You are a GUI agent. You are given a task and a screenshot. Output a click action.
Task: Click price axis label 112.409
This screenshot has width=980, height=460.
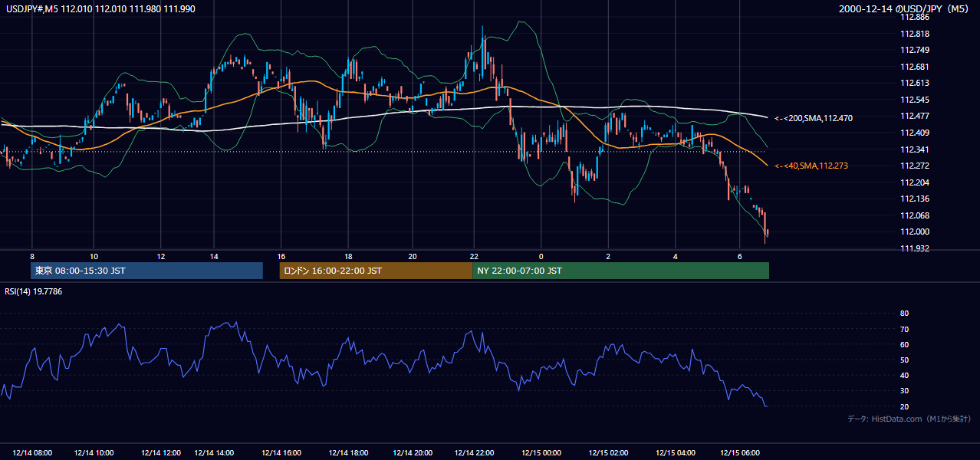[x=916, y=133]
